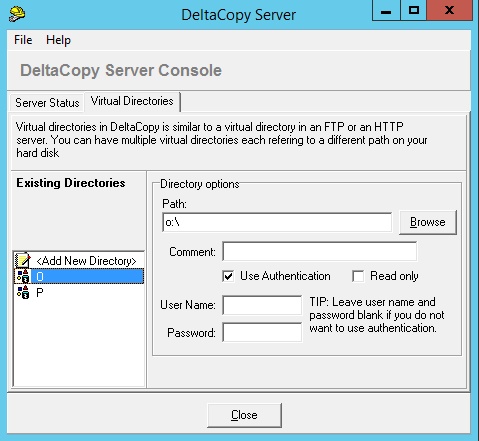Click the DeltaCopy hard hat title icon
Screen dimensions: 479x441
point(17,14)
